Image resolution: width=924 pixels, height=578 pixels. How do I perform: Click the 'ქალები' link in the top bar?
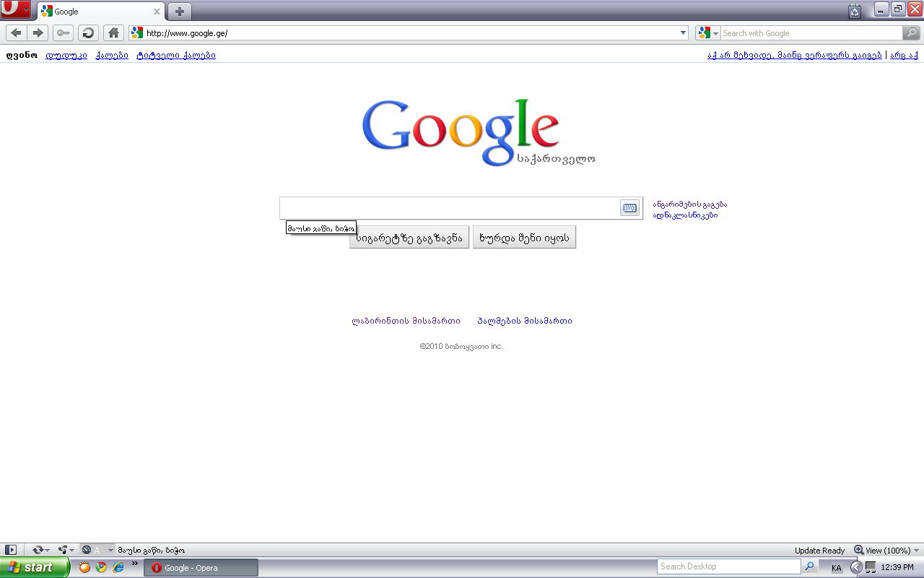click(x=112, y=55)
